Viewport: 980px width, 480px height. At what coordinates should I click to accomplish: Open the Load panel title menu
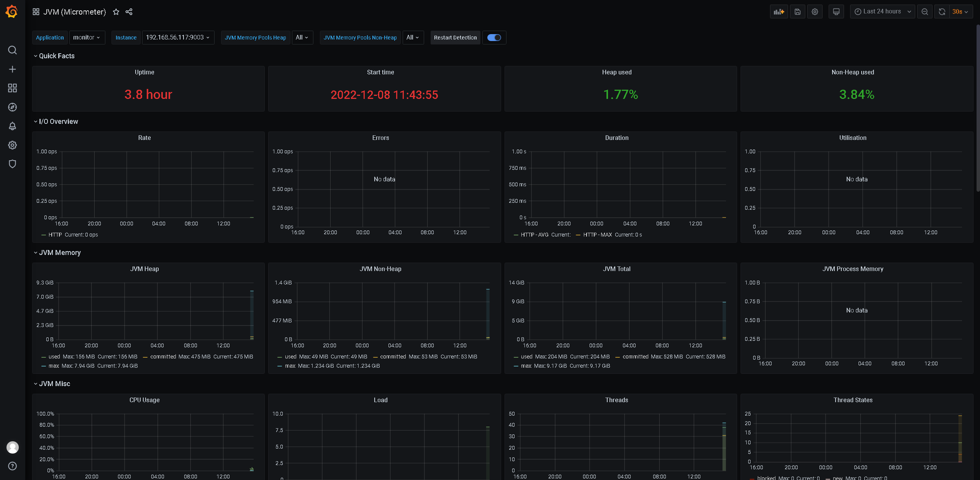coord(380,400)
